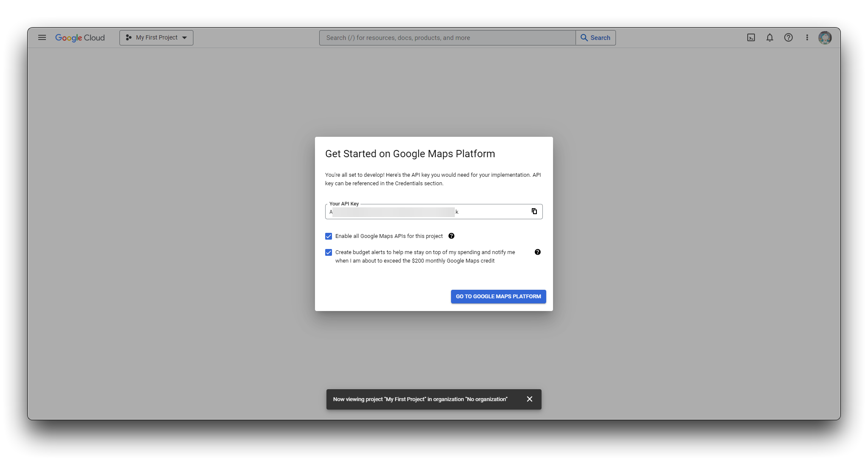Open the hamburger navigation menu
This screenshot has width=868, height=461.
[x=42, y=37]
